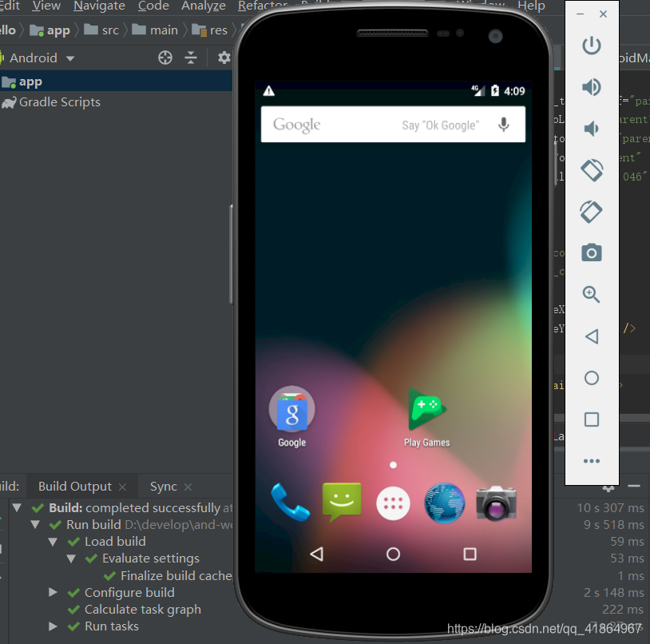Click the collapse all icon in Project panel

[x=191, y=58]
